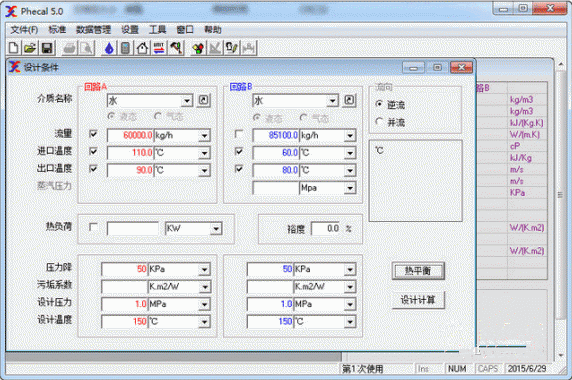The width and height of the screenshot is (572, 380).
Task: Open the UNIT conversion toolbar icon
Action: tap(159, 48)
